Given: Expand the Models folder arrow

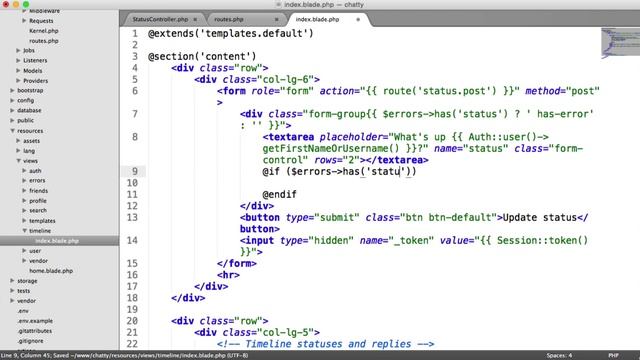Looking at the screenshot, I should (18, 71).
